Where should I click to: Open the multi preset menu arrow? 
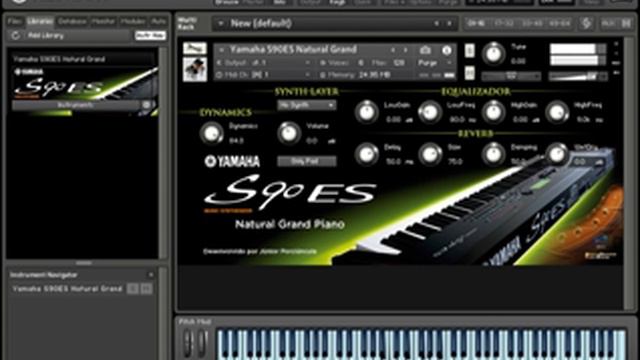(x=221, y=24)
